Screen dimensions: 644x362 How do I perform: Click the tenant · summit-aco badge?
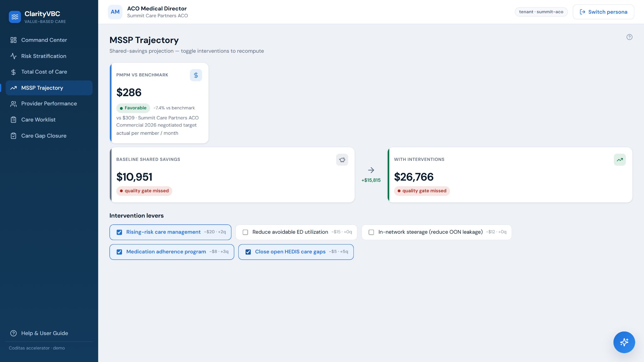pyautogui.click(x=541, y=12)
